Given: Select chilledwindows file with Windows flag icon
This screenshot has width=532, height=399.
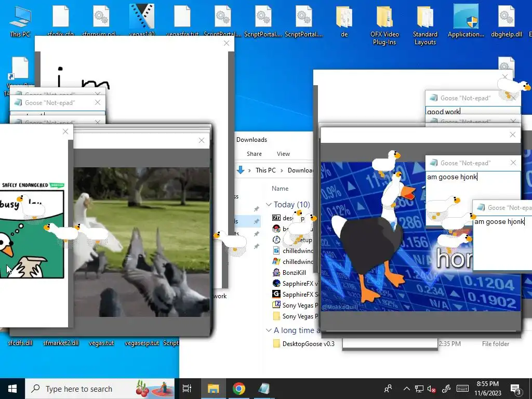Looking at the screenshot, I should point(292,262).
